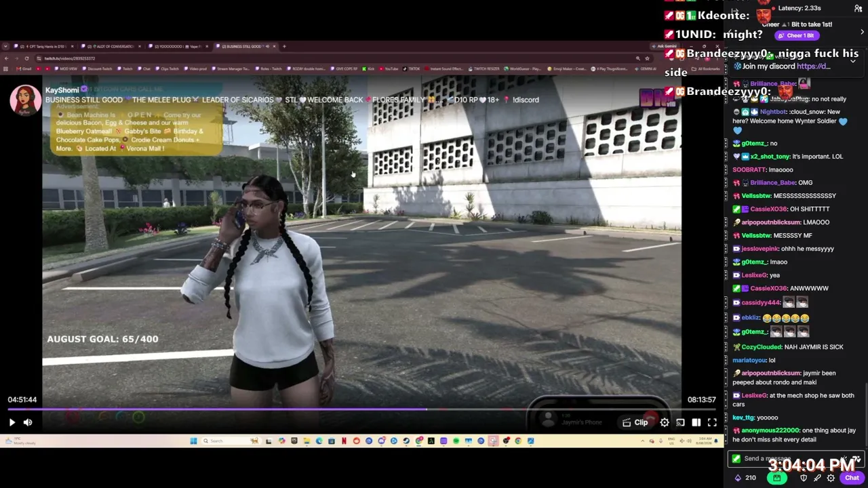Open the MOD VIEW bookmark
This screenshot has height=488, width=868.
coord(66,68)
